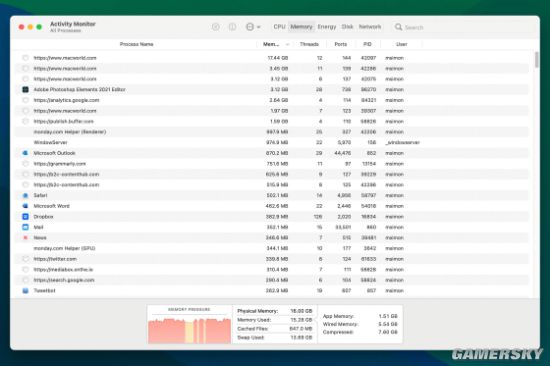Image resolution: width=550 pixels, height=366 pixels.
Task: Open the ellipsis action menu dropdown
Action: 253,27
